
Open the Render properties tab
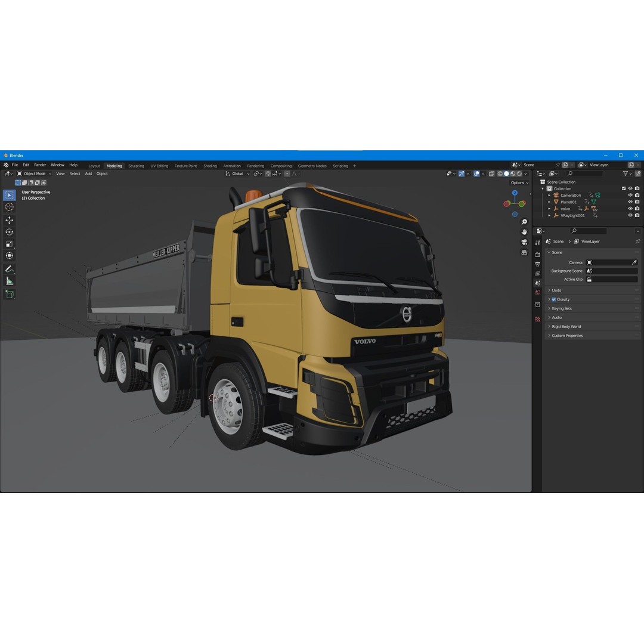pos(538,255)
